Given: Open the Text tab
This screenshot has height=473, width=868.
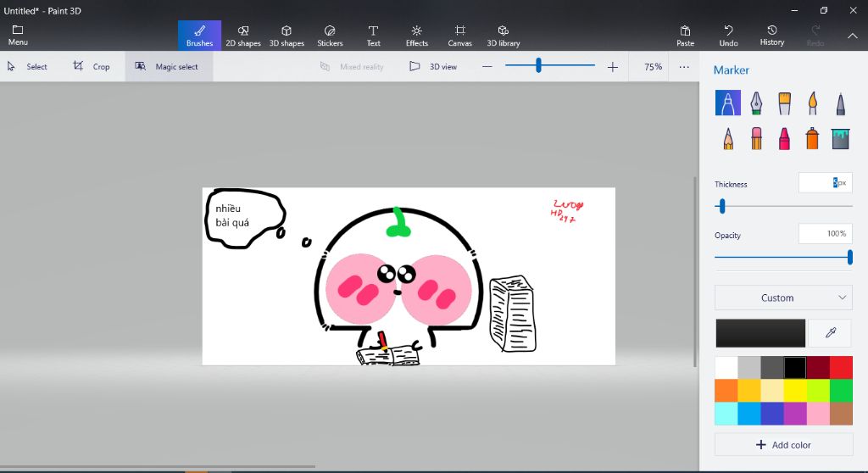Looking at the screenshot, I should tap(373, 36).
